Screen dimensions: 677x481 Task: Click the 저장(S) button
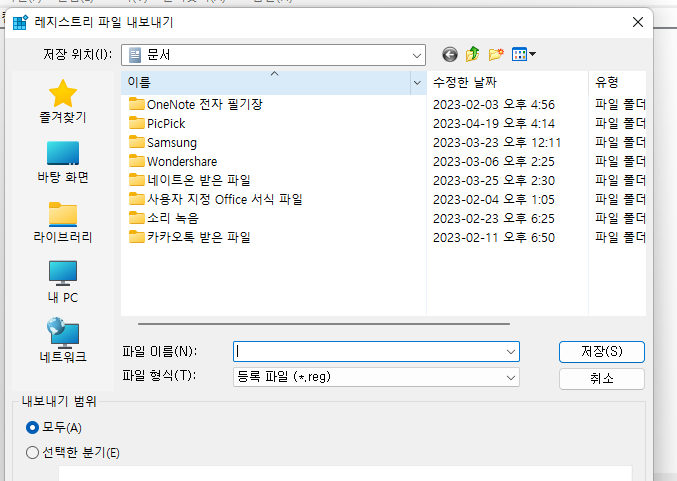[602, 352]
